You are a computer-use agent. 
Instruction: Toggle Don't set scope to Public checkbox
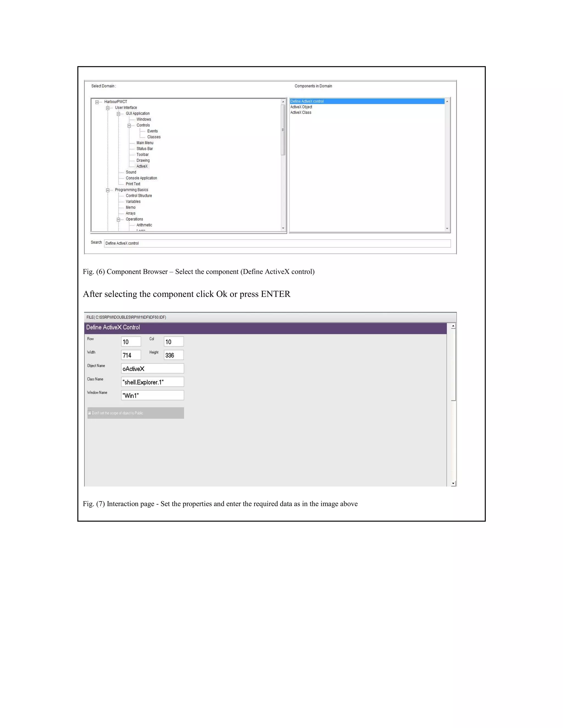coord(89,413)
